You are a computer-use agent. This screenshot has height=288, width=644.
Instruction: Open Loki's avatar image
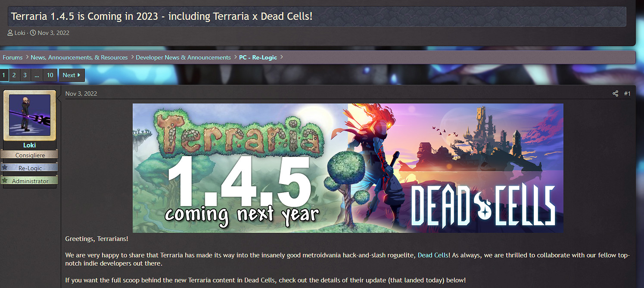pyautogui.click(x=30, y=115)
